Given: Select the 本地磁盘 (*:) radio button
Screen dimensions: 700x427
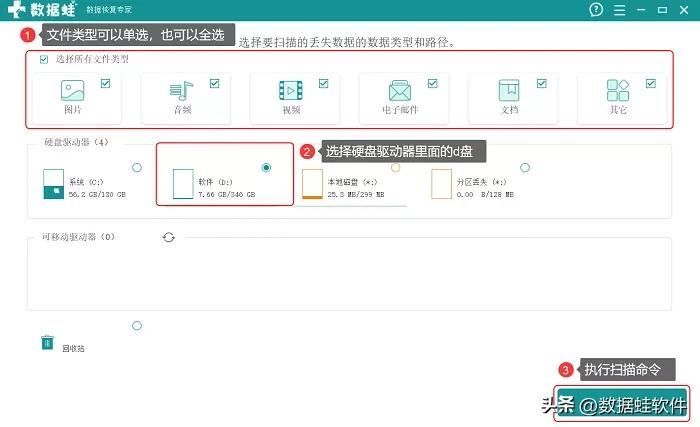Looking at the screenshot, I should click(x=396, y=167).
